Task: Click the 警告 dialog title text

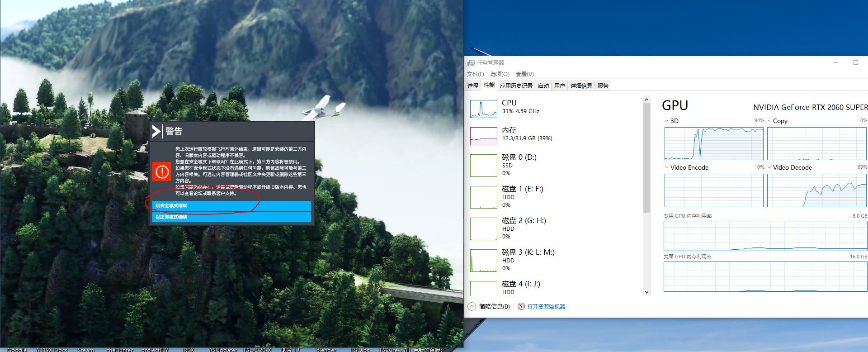Action: click(x=174, y=131)
